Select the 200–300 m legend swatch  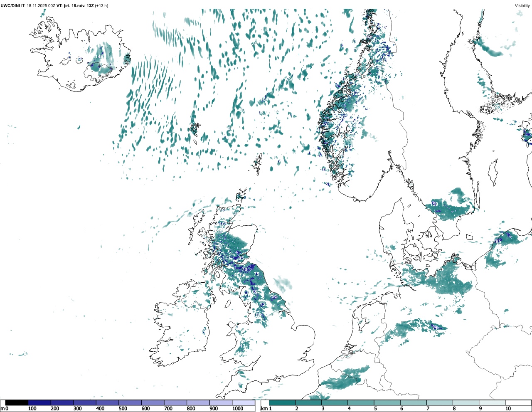62,402
